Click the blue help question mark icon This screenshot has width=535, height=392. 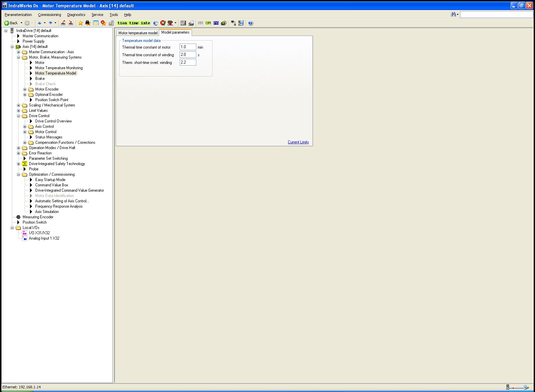(x=251, y=23)
